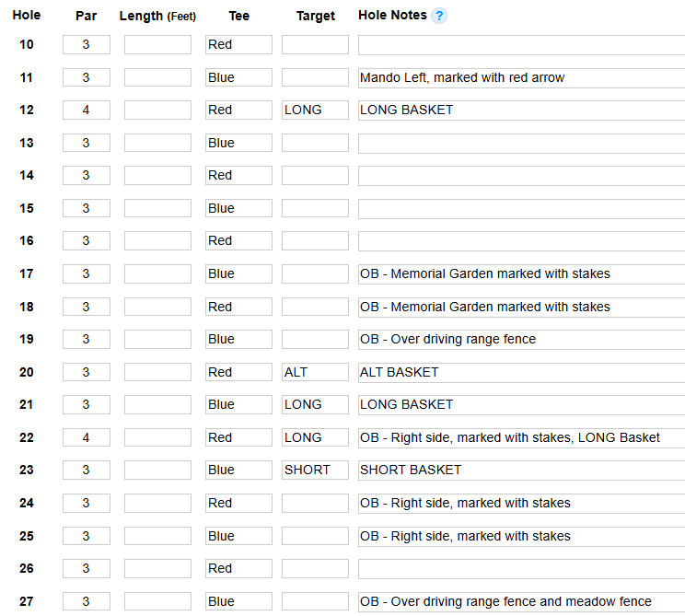Click the Tee field showing Red for hole 12
The height and width of the screenshot is (616, 685).
(239, 110)
